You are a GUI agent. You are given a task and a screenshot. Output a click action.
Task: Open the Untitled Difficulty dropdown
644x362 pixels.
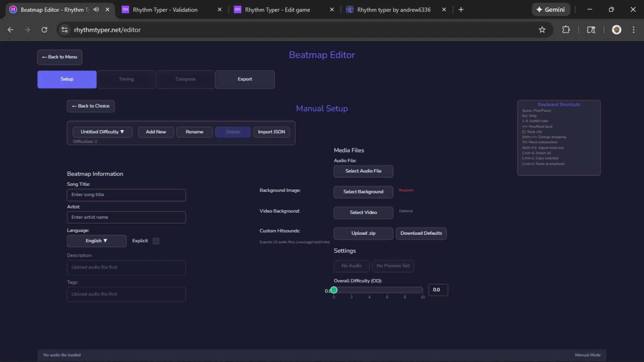(x=102, y=132)
